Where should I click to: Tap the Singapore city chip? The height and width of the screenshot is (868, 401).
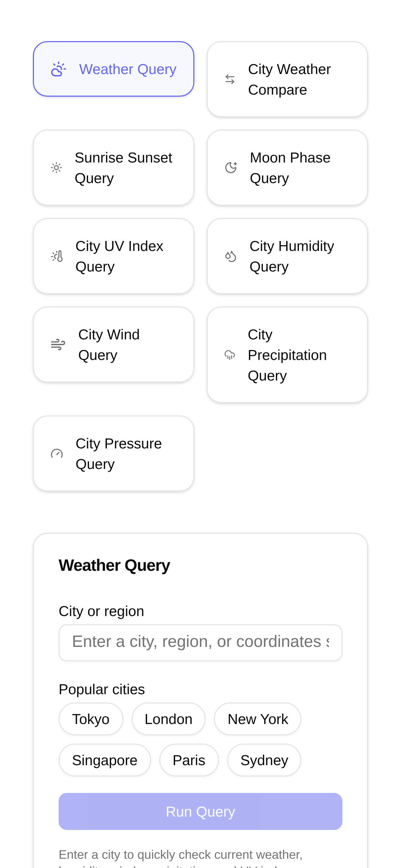(105, 760)
